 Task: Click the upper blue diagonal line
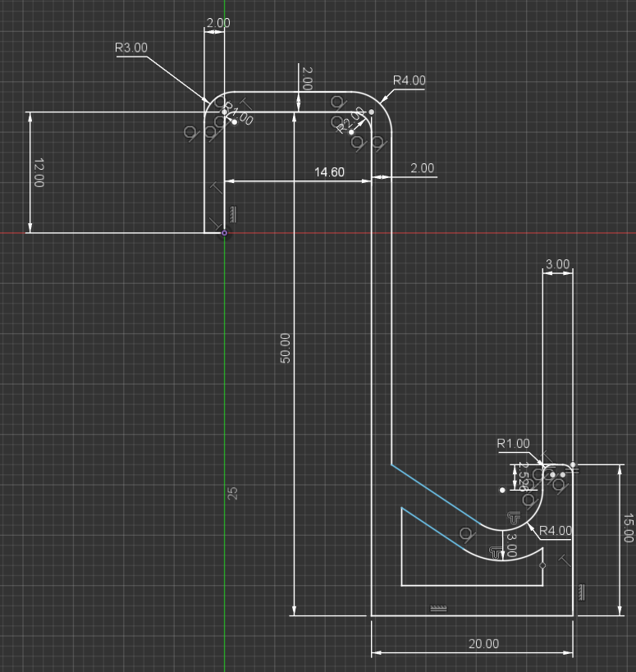436,495
